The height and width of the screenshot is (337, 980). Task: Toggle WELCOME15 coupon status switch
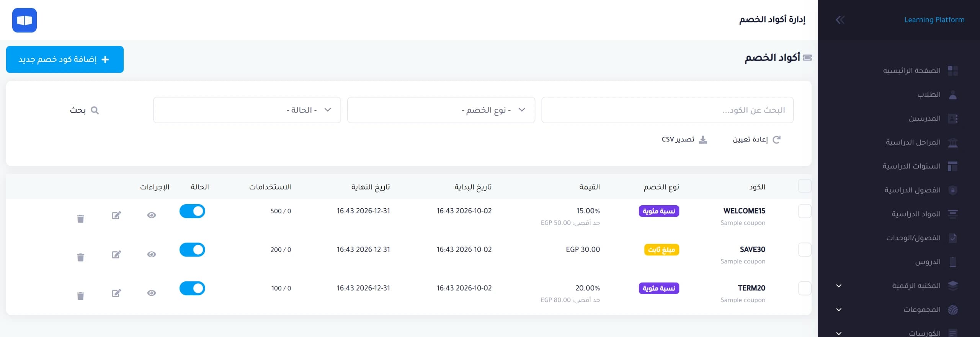point(192,211)
